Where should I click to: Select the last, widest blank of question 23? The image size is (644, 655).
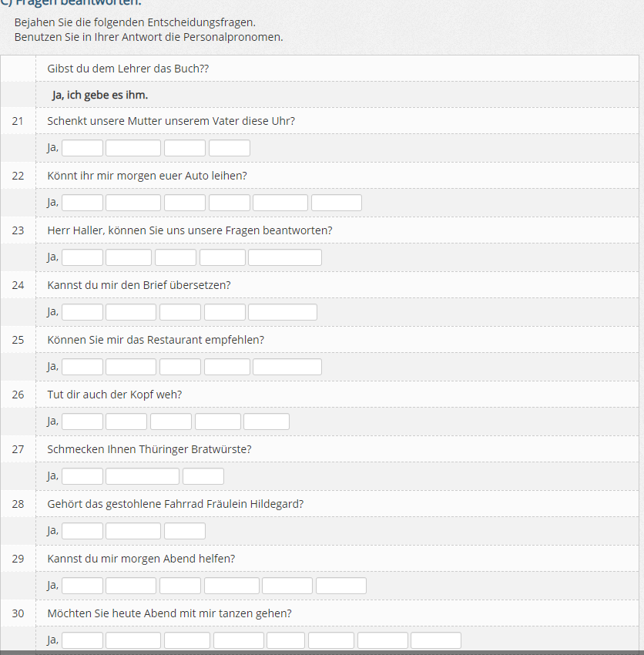285,257
